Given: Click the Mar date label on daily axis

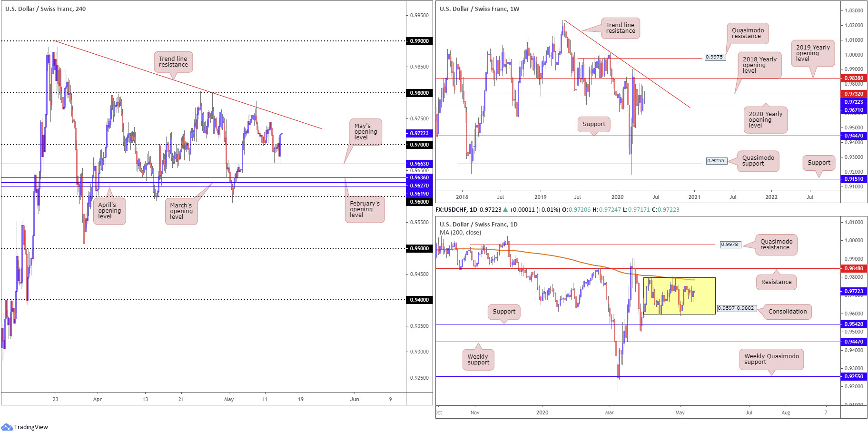Looking at the screenshot, I should pos(610,412).
